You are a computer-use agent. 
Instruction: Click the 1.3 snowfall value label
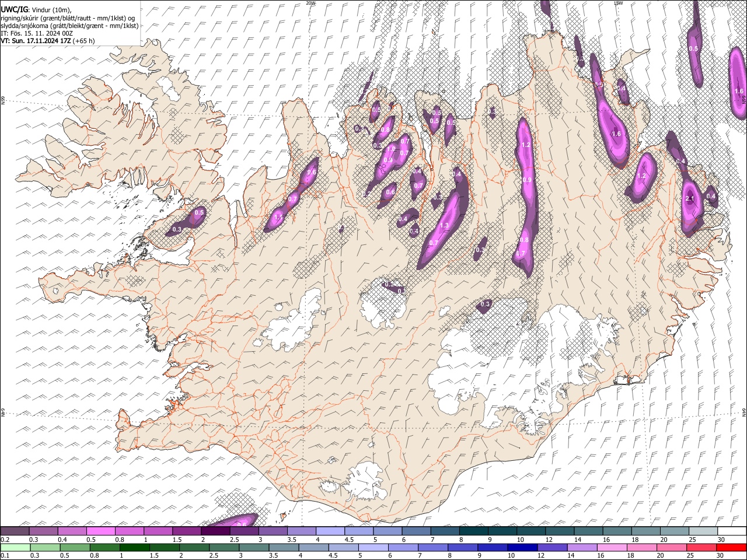click(x=444, y=225)
